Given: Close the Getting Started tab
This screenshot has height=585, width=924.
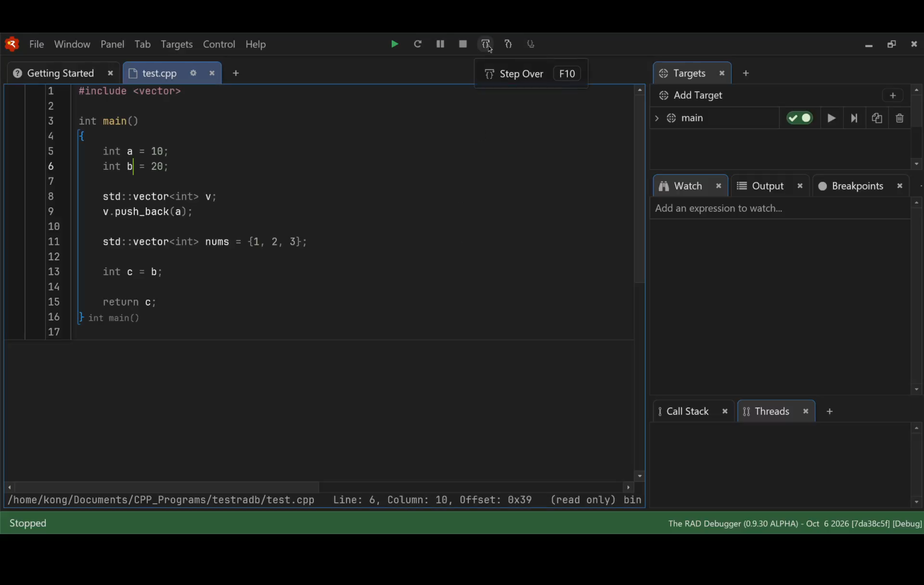Looking at the screenshot, I should pos(110,73).
